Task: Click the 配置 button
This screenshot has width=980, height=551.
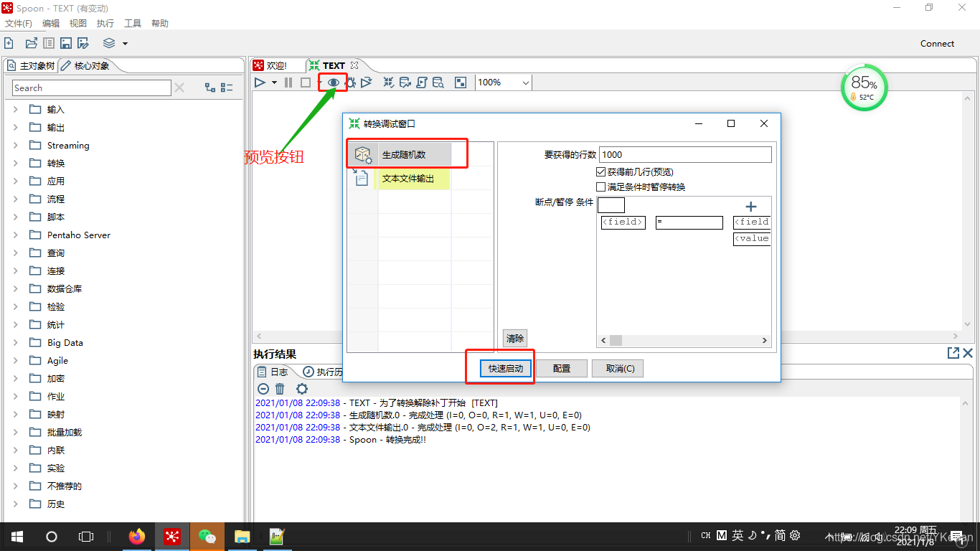Action: pyautogui.click(x=562, y=368)
